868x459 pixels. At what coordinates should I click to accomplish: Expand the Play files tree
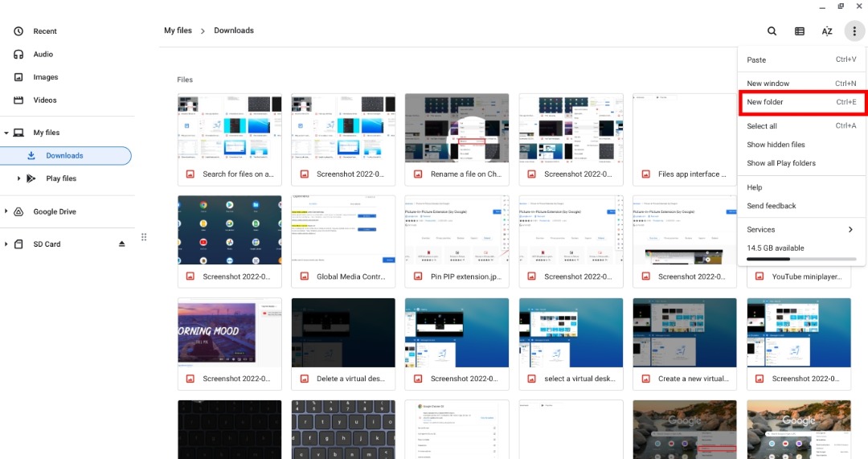click(x=18, y=178)
